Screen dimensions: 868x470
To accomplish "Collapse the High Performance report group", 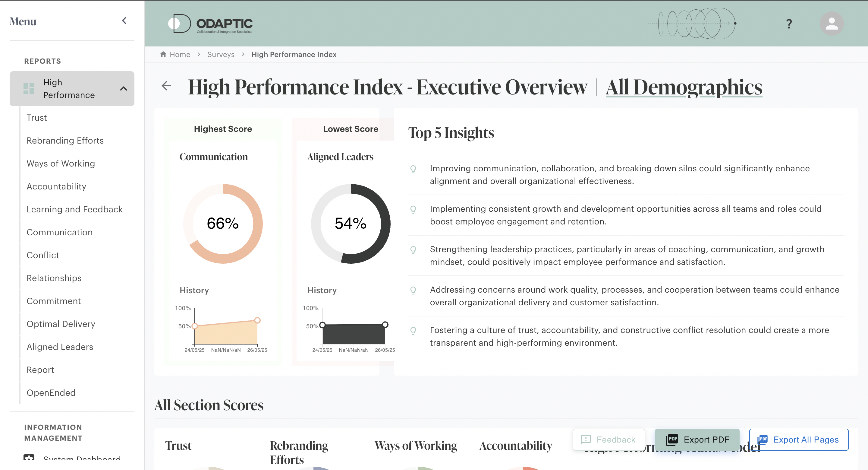I will (123, 89).
